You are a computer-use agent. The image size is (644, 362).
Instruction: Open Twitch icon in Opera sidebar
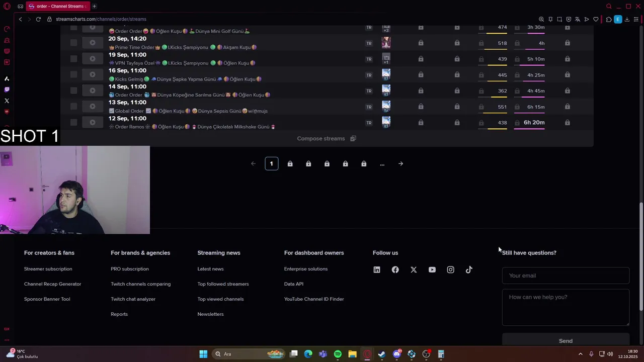[x=7, y=89]
